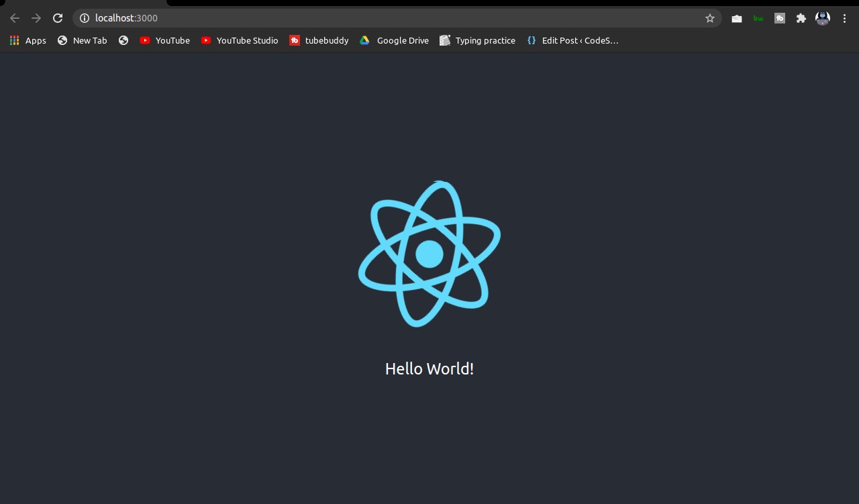The image size is (859, 504).
Task: Open the YouTube bookmark
Action: pyautogui.click(x=165, y=40)
